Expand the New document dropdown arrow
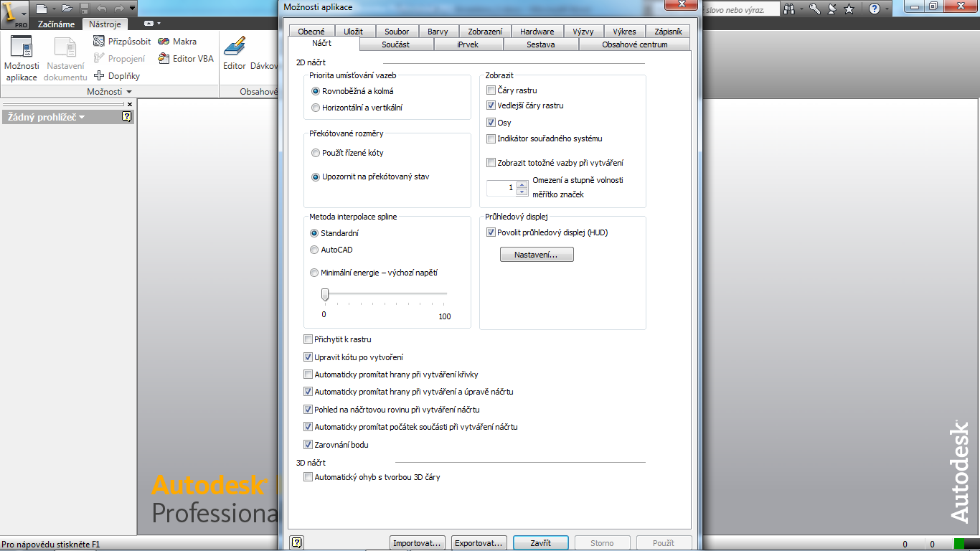This screenshot has height=551, width=980. coord(53,9)
